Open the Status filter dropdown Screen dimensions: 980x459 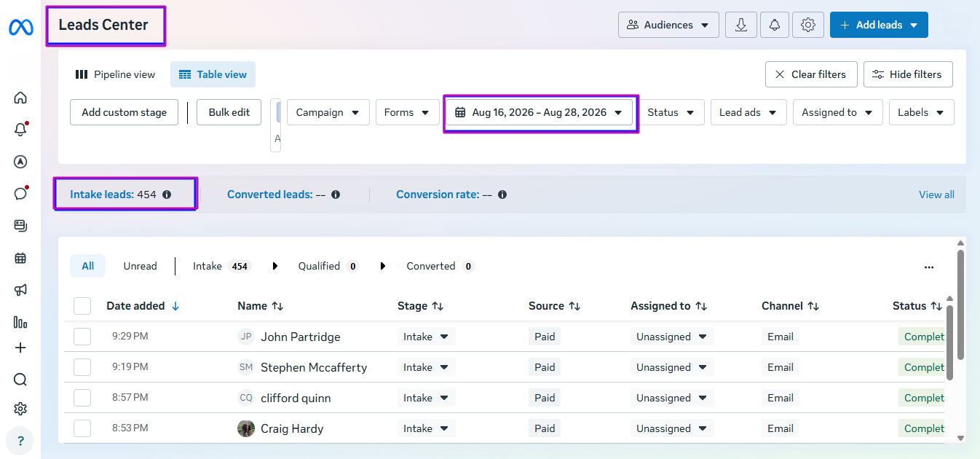671,112
